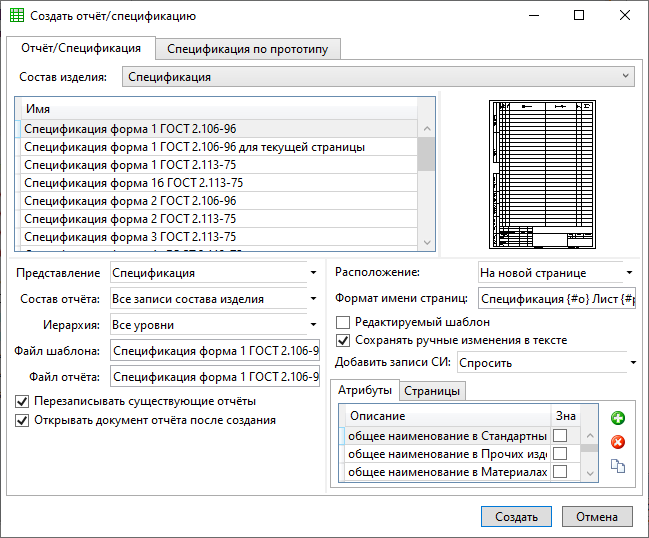
Task: Switch to the 'Страницы' tab
Action: click(x=432, y=391)
